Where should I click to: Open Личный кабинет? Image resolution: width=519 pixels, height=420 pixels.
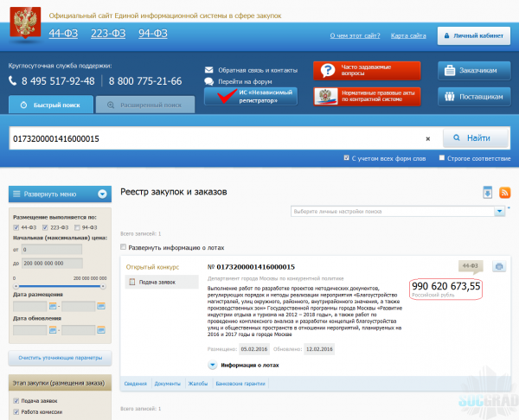pyautogui.click(x=474, y=35)
